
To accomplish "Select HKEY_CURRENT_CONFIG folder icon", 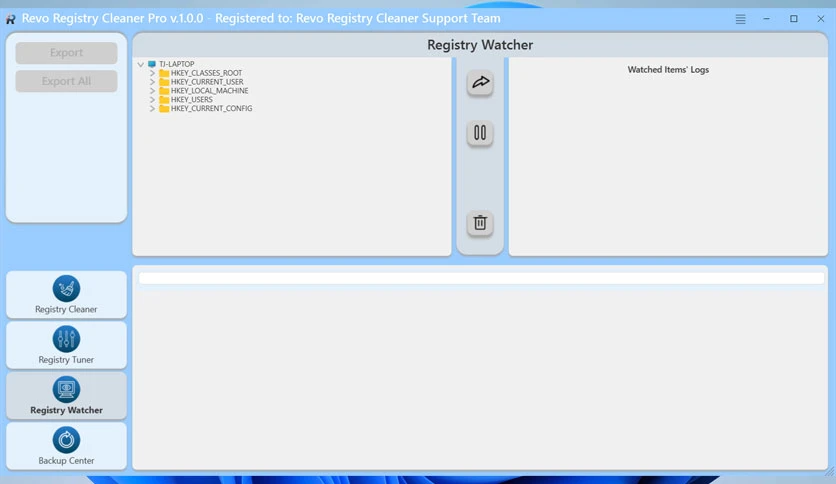I will [164, 108].
